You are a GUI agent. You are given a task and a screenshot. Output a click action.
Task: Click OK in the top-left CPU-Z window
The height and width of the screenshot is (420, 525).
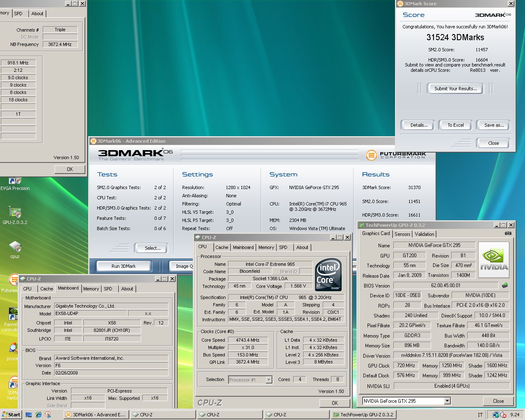(70, 169)
